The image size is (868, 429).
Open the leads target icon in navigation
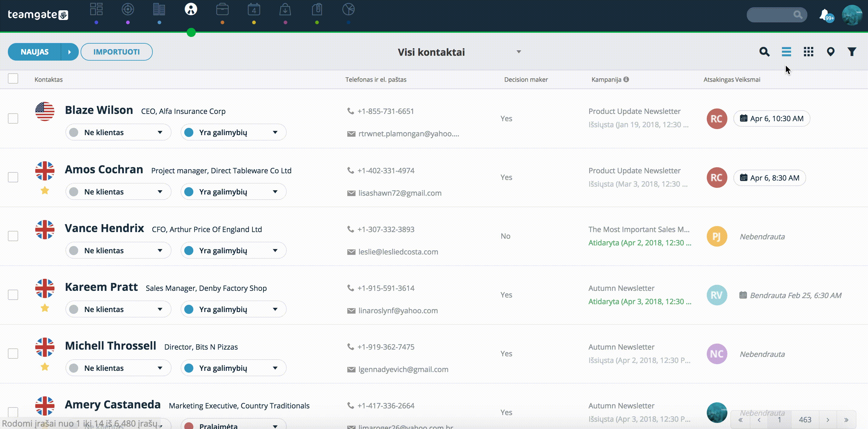click(x=128, y=9)
